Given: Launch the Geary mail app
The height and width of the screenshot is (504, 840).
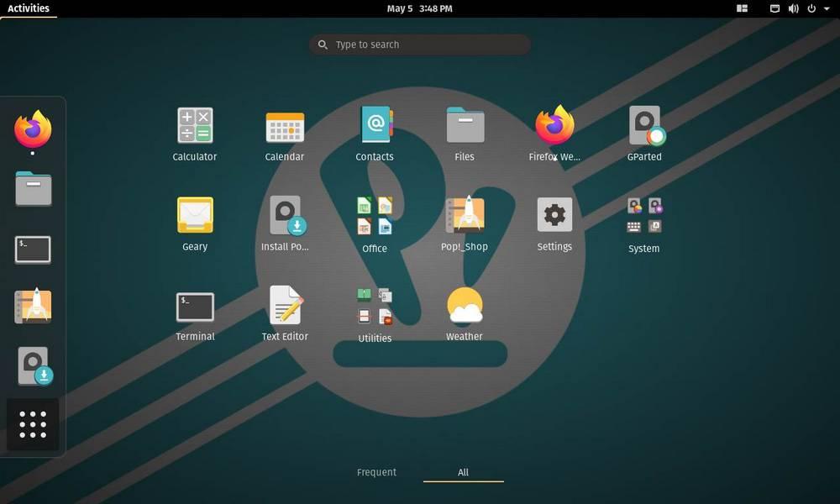Looking at the screenshot, I should click(x=195, y=224).
